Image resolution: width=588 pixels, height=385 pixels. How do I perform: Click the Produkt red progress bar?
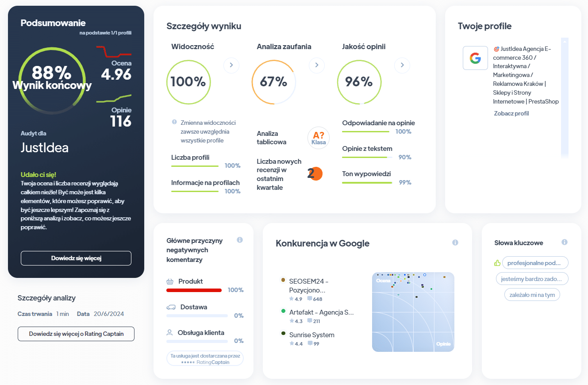coord(194,290)
